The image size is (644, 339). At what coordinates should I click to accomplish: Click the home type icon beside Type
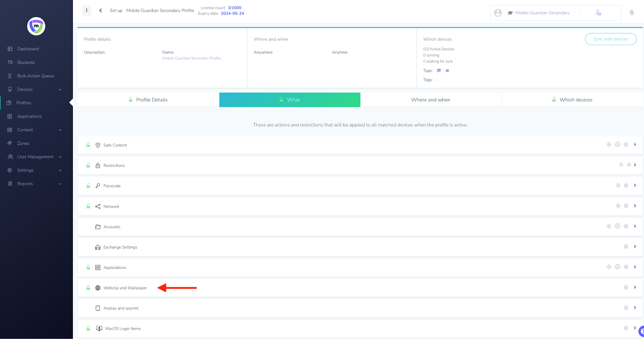tap(447, 71)
